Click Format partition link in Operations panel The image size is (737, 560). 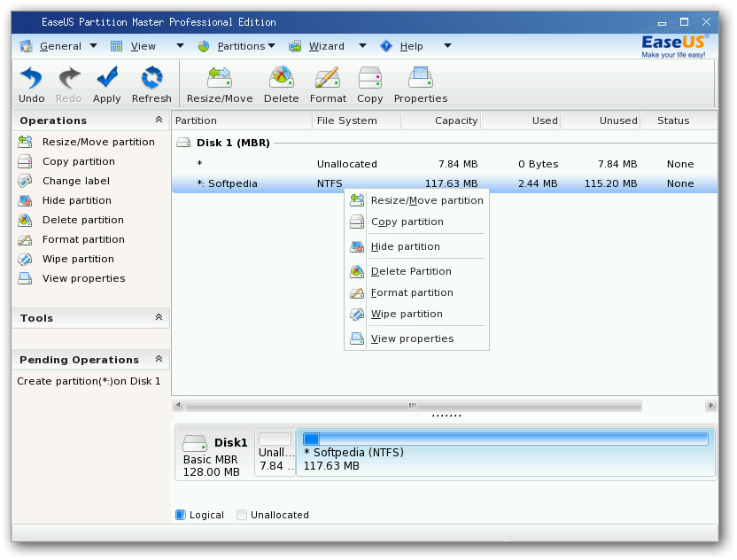tap(83, 239)
